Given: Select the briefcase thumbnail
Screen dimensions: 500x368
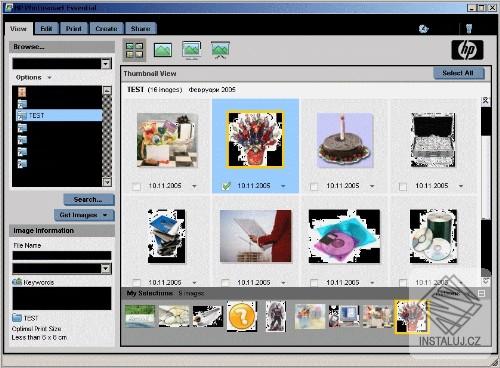Looking at the screenshot, I should 433,140.
